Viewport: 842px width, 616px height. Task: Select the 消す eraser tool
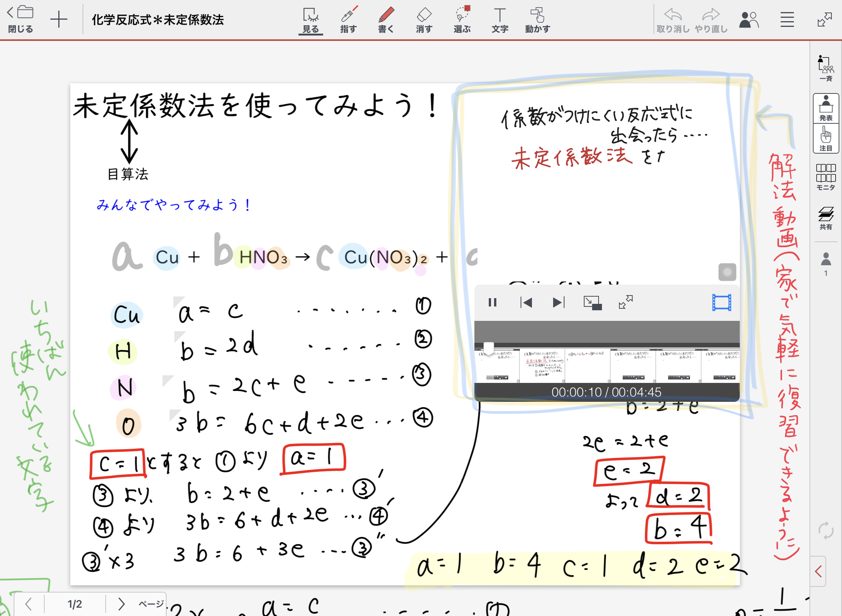click(424, 20)
